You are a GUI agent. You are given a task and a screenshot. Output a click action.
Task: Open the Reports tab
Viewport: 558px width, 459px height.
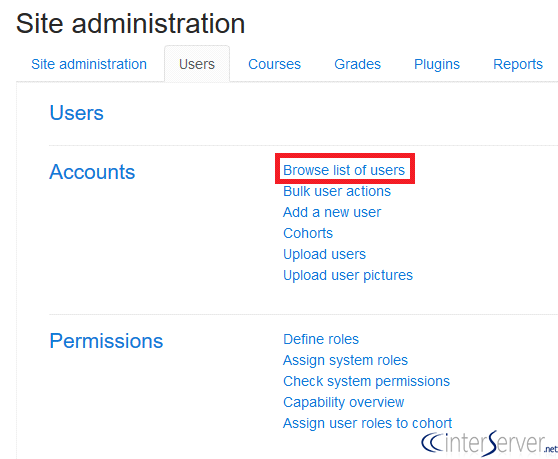(x=518, y=64)
